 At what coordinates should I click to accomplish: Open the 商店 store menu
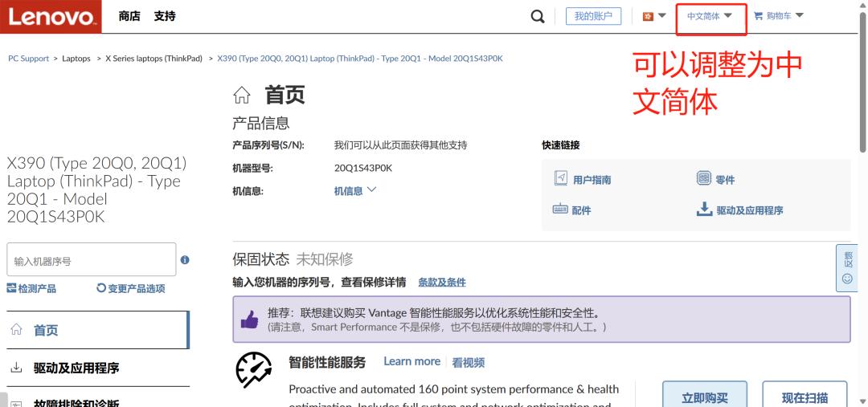(129, 16)
